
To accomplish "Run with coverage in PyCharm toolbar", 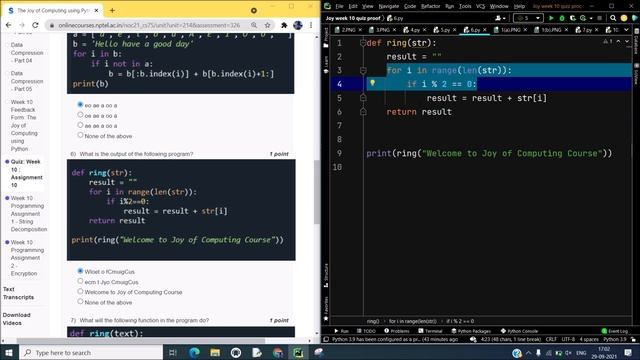I will click(573, 18).
